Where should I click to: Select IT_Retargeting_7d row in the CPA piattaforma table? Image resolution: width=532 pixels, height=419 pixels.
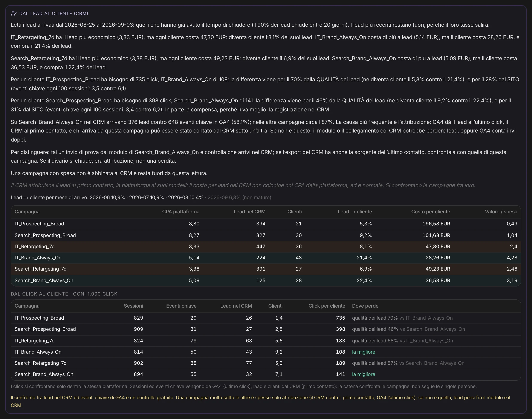point(266,246)
